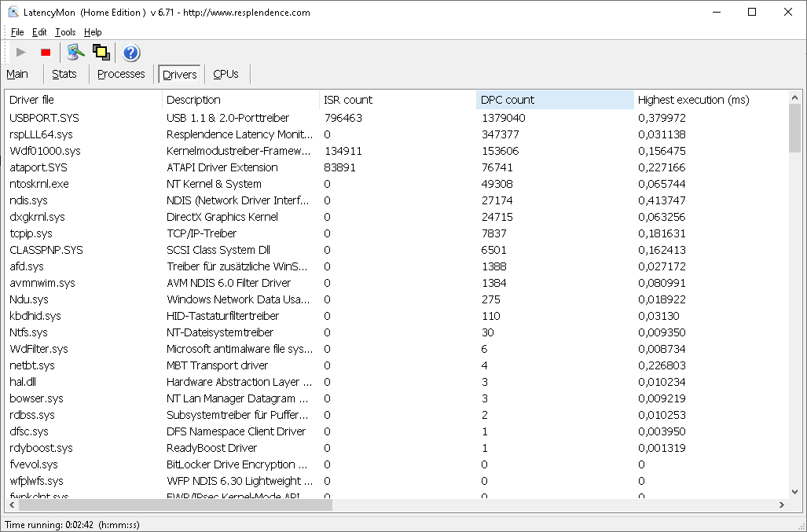The image size is (807, 532).
Task: Click horizontal scrollbar left arrow
Action: click(12, 505)
